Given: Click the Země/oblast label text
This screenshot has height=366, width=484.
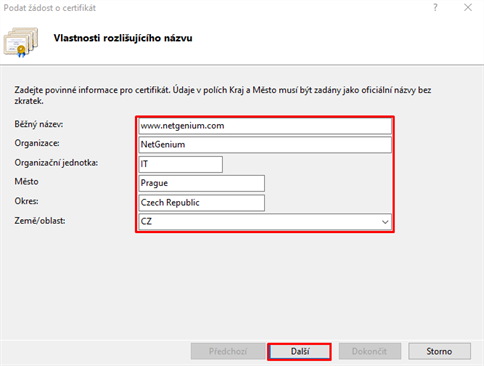Looking at the screenshot, I should click(x=40, y=221).
